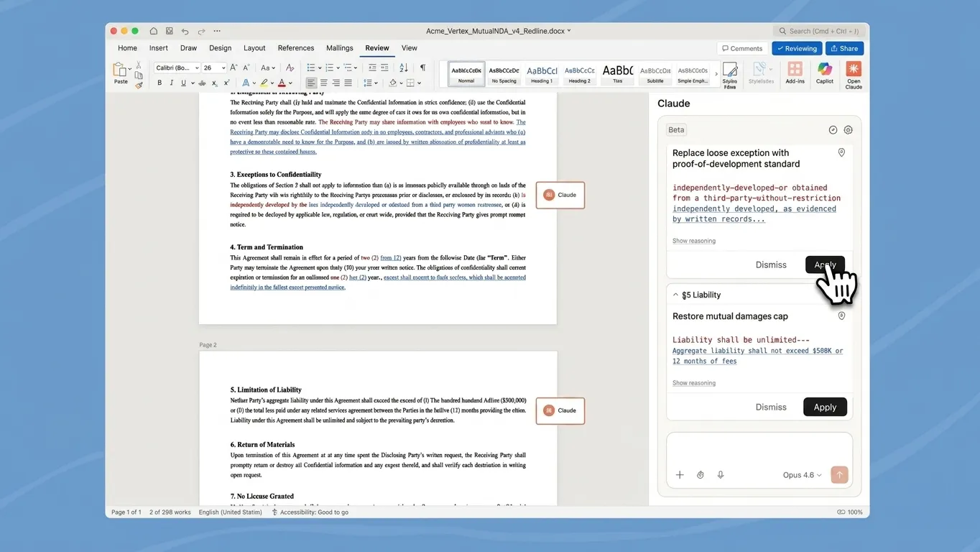
Task: Click the plus attach icon in Claude prompt
Action: [x=680, y=475]
